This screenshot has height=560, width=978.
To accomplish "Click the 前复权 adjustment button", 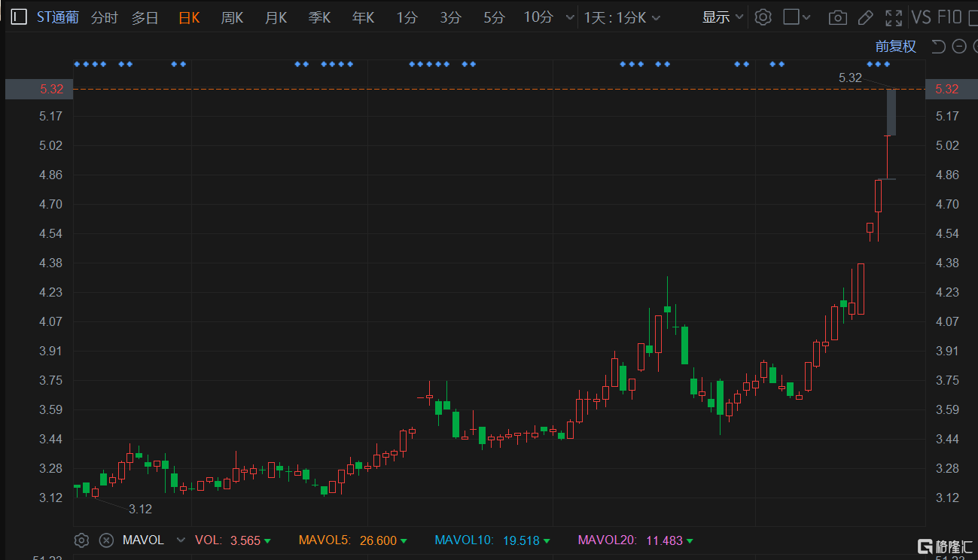I will click(x=895, y=47).
